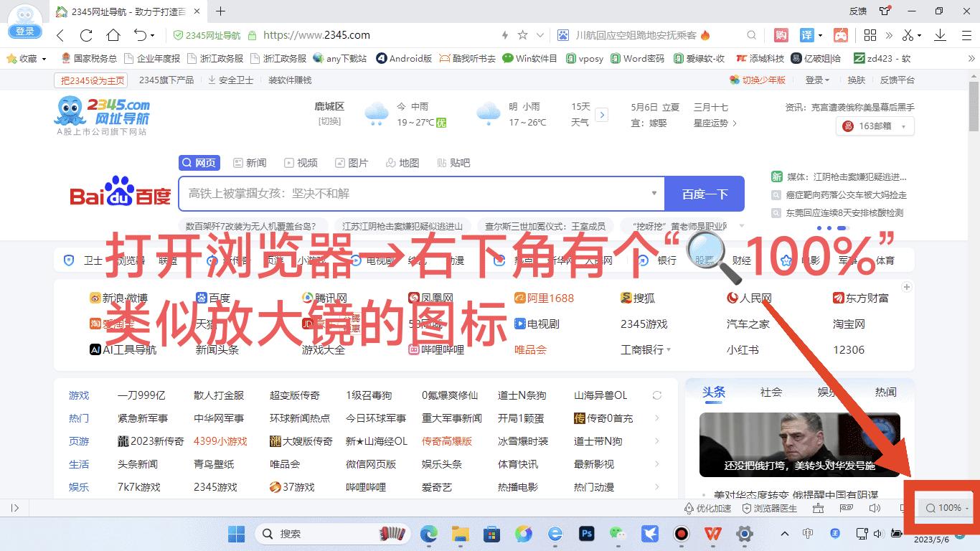Open the download manager arrow icon
This screenshot has height=551, width=980.
point(940,34)
